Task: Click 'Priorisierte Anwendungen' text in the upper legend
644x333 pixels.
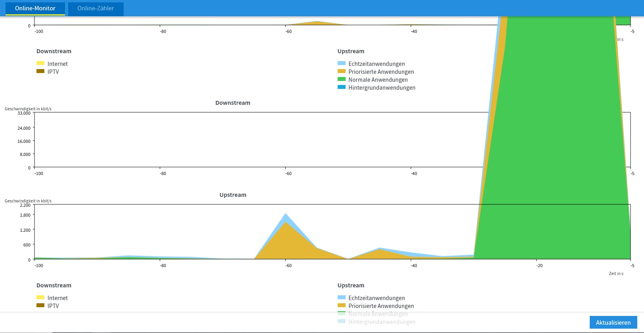Action: coord(381,72)
